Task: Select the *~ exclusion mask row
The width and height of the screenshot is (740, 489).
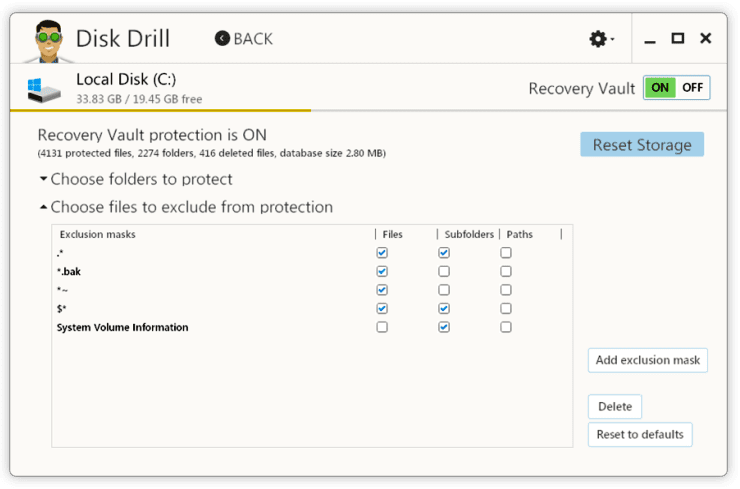Action: coord(312,290)
